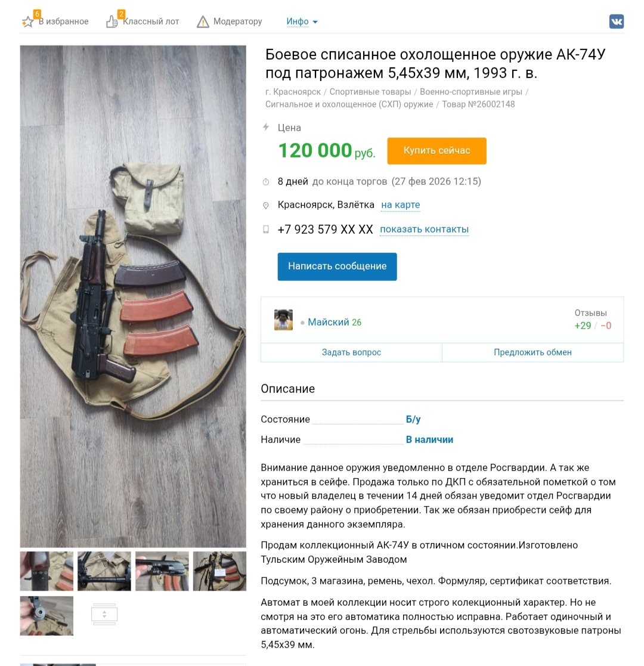Reveal phone via 'показать контакты' link
This screenshot has height=666, width=644.
[x=424, y=230]
